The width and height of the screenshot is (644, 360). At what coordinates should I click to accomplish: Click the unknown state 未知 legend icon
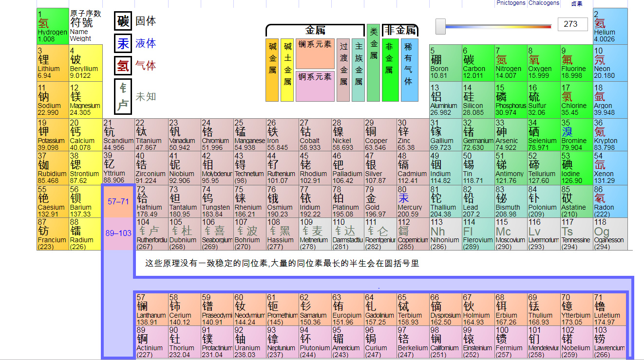pyautogui.click(x=123, y=96)
